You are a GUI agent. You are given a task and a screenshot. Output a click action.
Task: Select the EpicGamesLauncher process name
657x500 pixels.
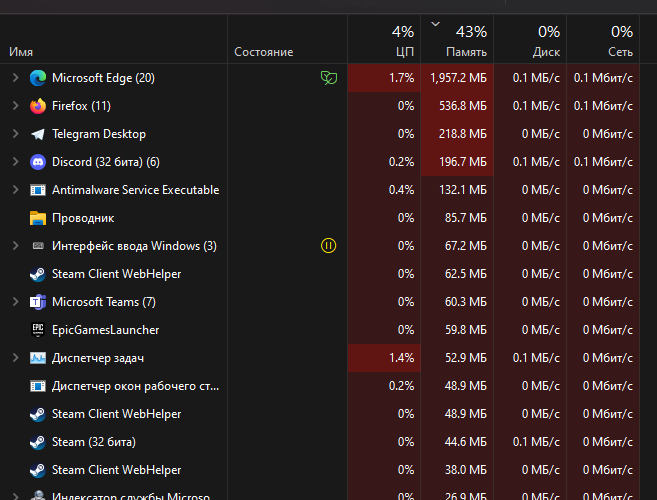click(x=106, y=330)
